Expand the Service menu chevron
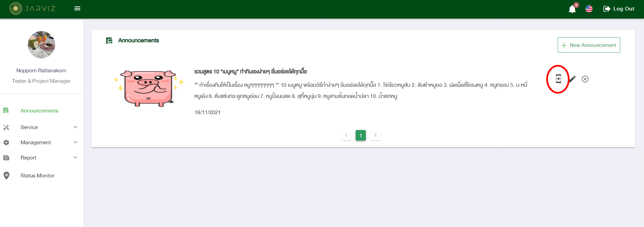Viewport: 644px width, 227px height. [75, 127]
